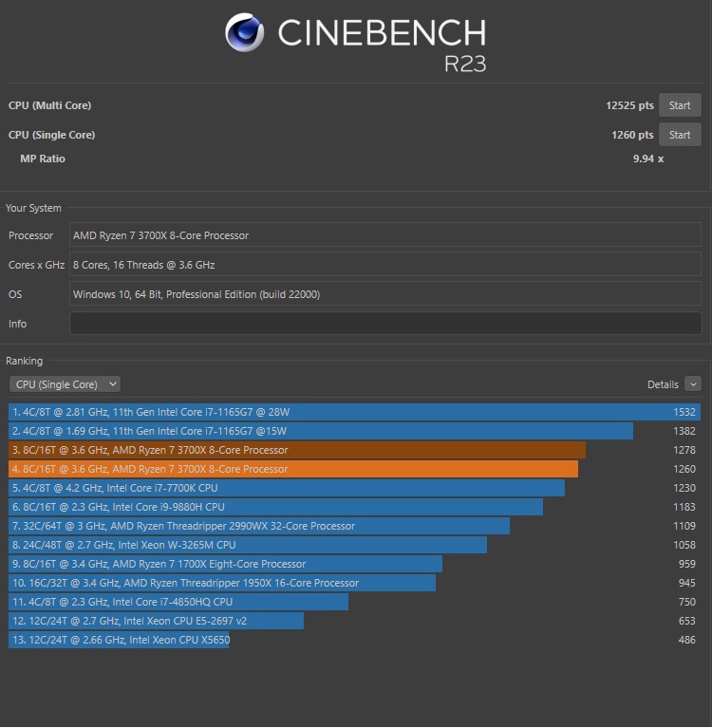
Task: Select the OS field showing Windows 10
Action: [x=385, y=293]
